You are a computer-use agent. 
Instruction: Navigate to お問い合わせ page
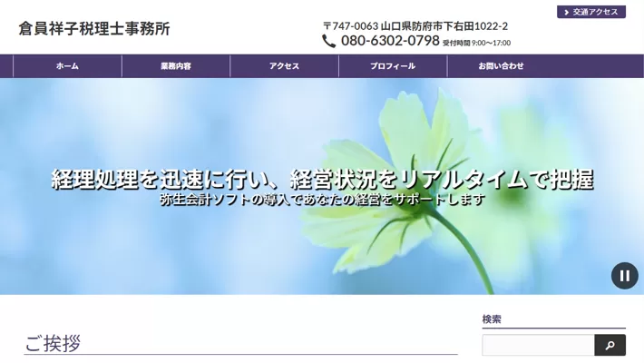[501, 66]
